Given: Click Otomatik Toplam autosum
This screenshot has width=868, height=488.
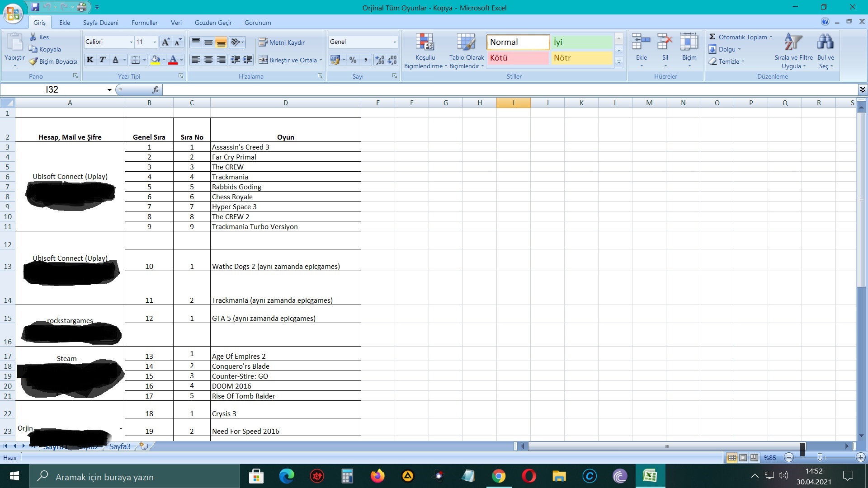Looking at the screenshot, I should (740, 37).
